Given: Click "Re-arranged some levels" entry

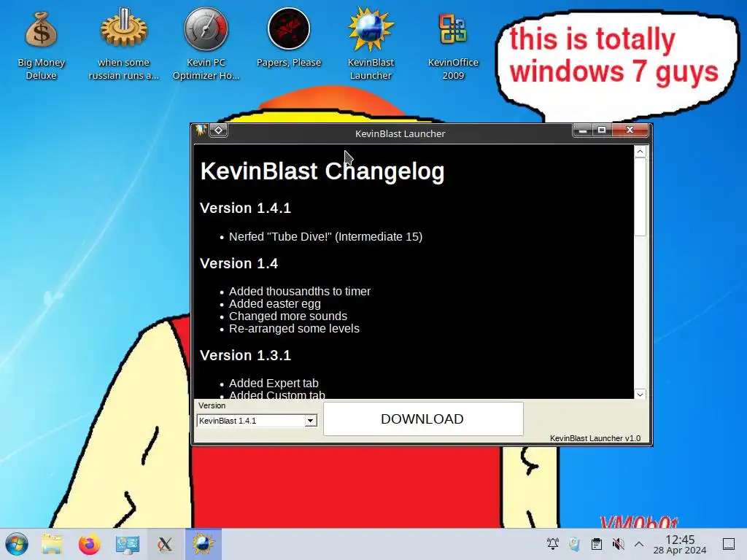Looking at the screenshot, I should tap(294, 329).
